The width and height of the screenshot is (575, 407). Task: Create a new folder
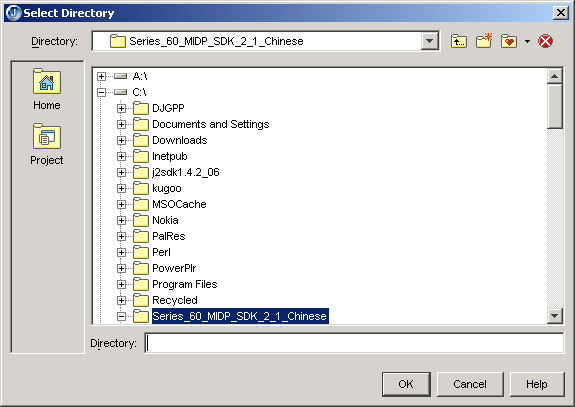pyautogui.click(x=484, y=41)
